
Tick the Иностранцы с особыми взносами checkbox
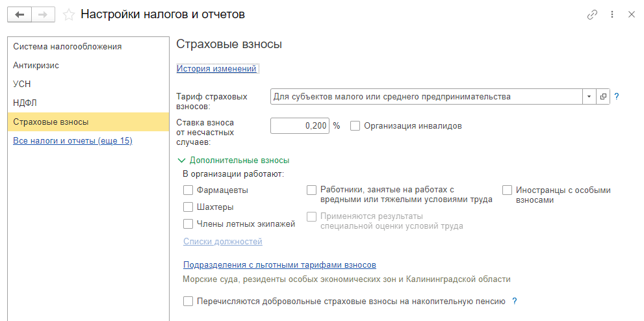[x=507, y=190]
